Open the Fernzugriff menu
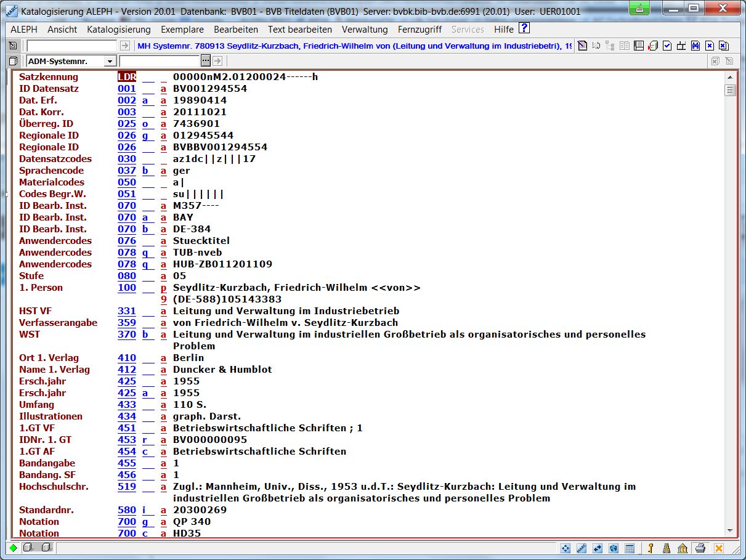 tap(420, 30)
